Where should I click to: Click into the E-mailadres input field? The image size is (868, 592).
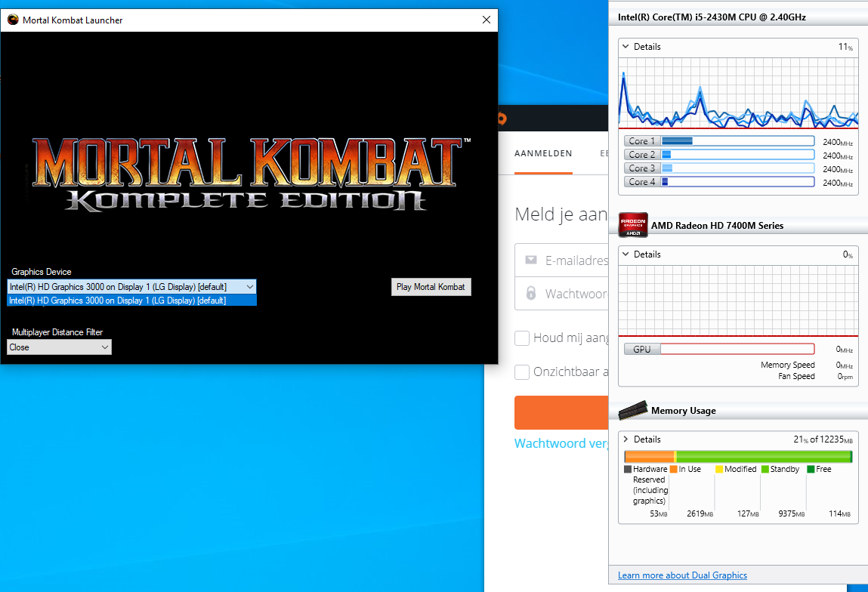click(576, 261)
